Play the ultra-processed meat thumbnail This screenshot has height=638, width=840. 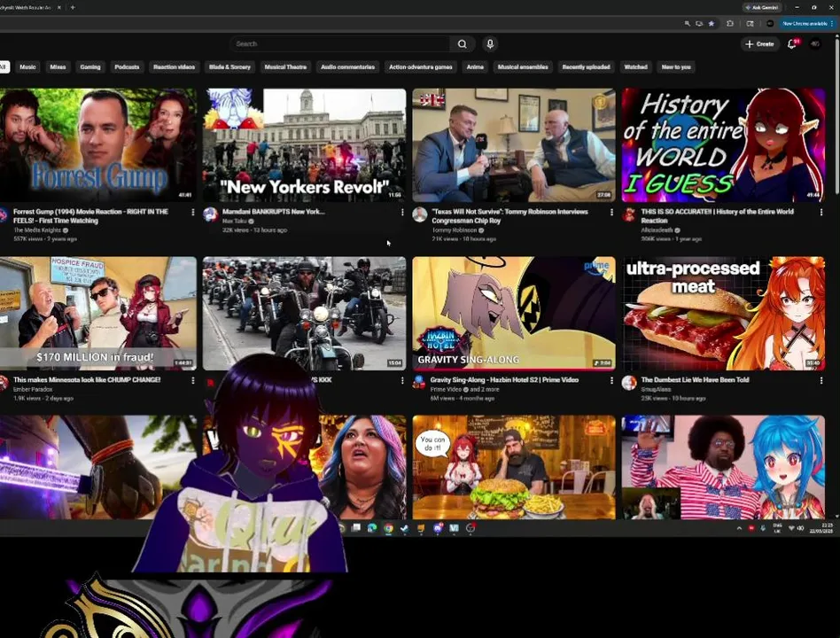[x=723, y=314]
